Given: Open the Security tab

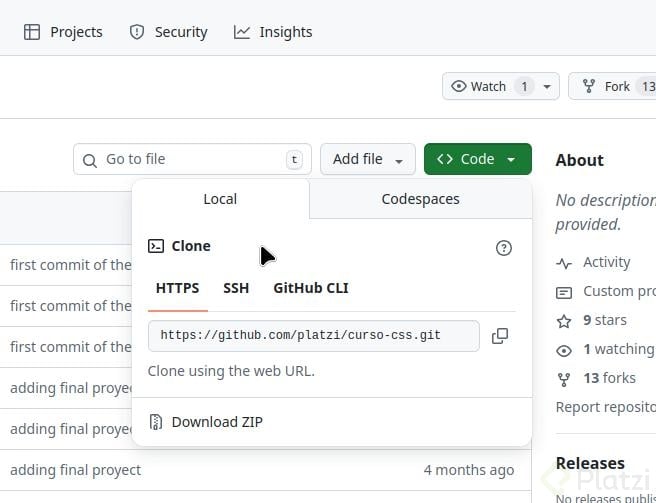Looking at the screenshot, I should (168, 32).
